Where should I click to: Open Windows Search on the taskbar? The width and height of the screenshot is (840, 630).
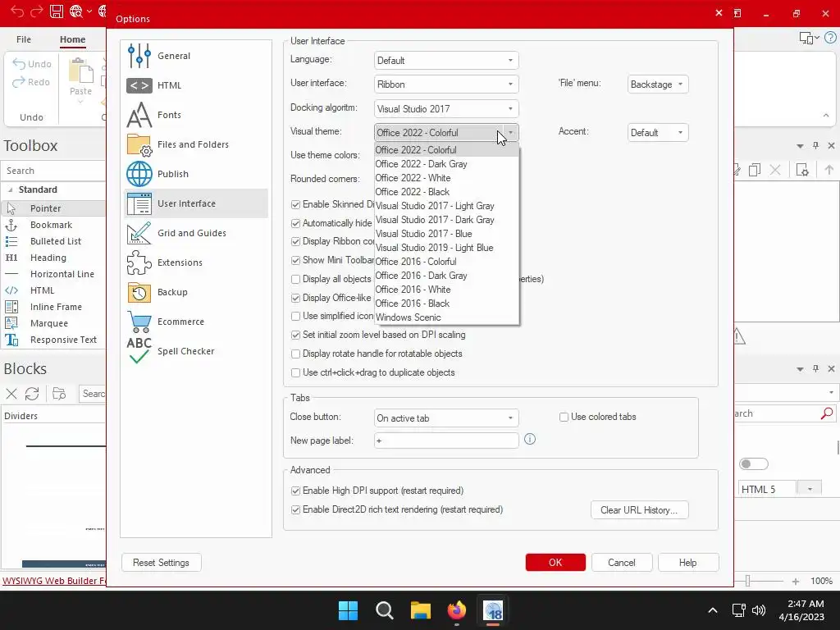pos(385,610)
